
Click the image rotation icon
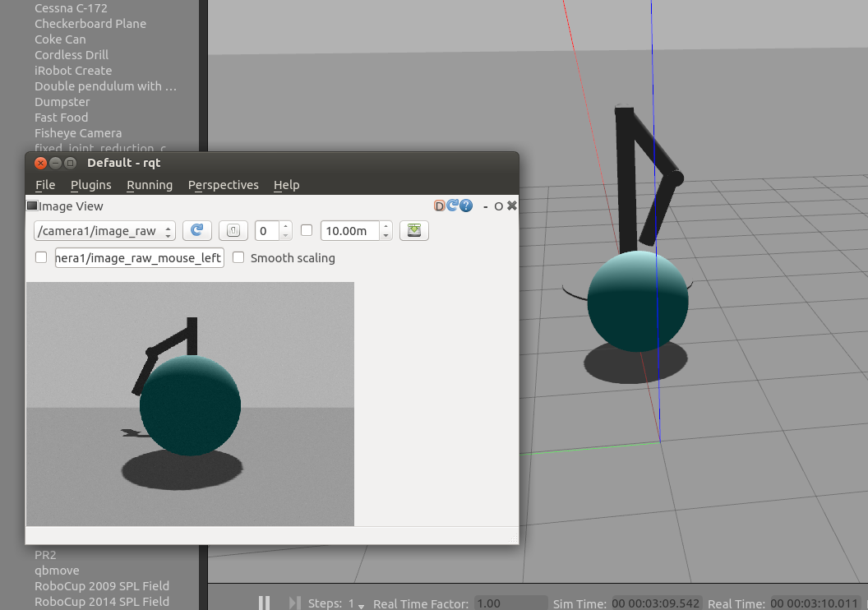(x=233, y=231)
